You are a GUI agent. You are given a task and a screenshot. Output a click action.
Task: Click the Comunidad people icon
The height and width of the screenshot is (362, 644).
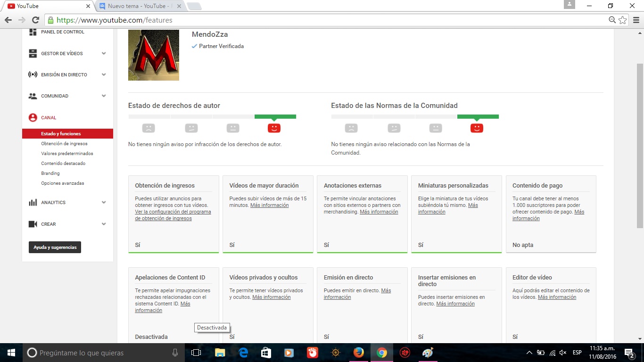(33, 96)
